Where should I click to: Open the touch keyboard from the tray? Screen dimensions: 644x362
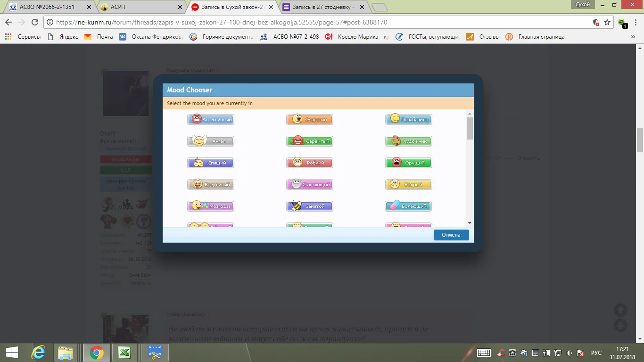(x=484, y=353)
